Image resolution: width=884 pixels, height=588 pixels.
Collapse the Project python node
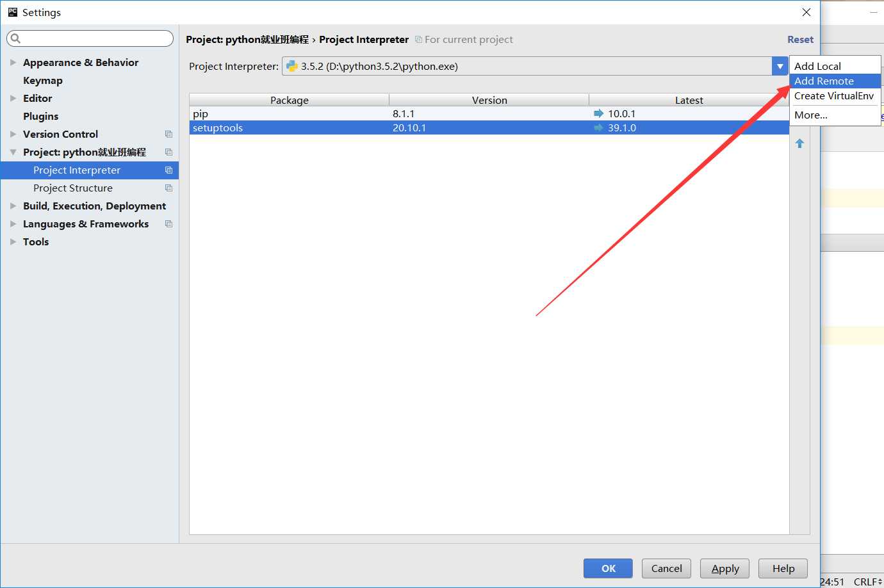click(x=13, y=152)
